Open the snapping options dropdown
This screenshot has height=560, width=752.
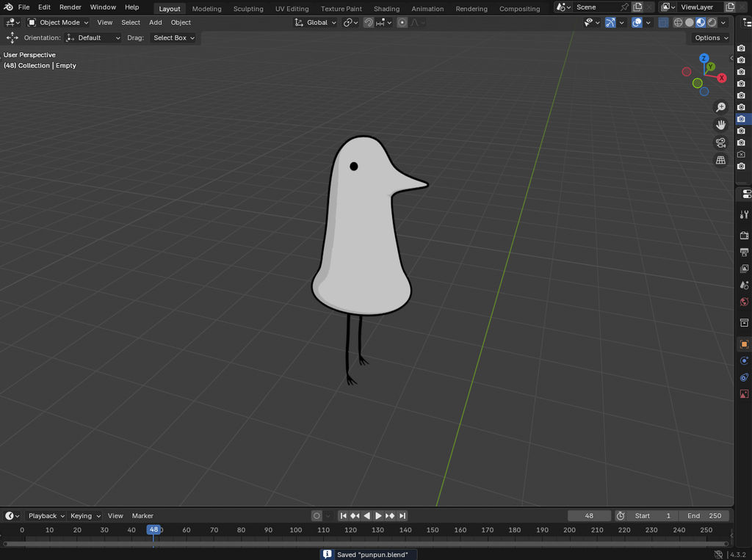(x=385, y=23)
